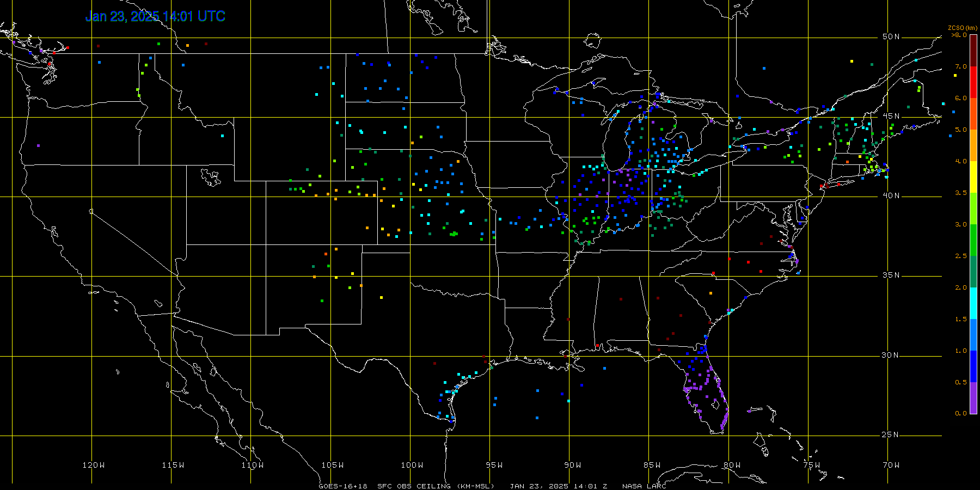Click the '50N' latitude label
The height and width of the screenshot is (490, 980).
pyautogui.click(x=891, y=36)
